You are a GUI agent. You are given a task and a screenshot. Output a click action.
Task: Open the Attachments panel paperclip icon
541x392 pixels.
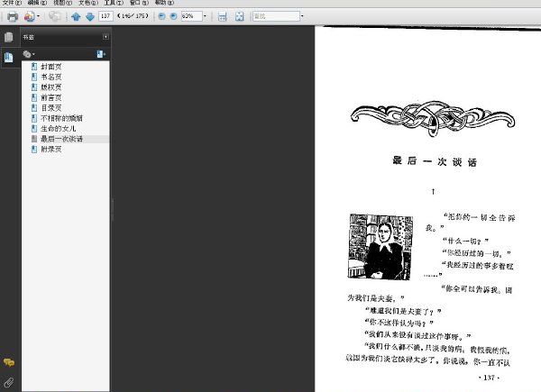tap(9, 382)
